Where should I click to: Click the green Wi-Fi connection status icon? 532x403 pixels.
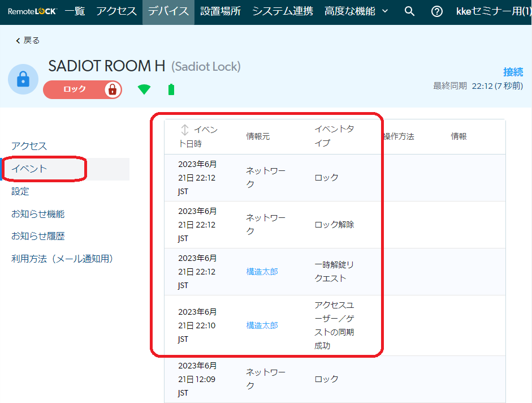tap(144, 89)
